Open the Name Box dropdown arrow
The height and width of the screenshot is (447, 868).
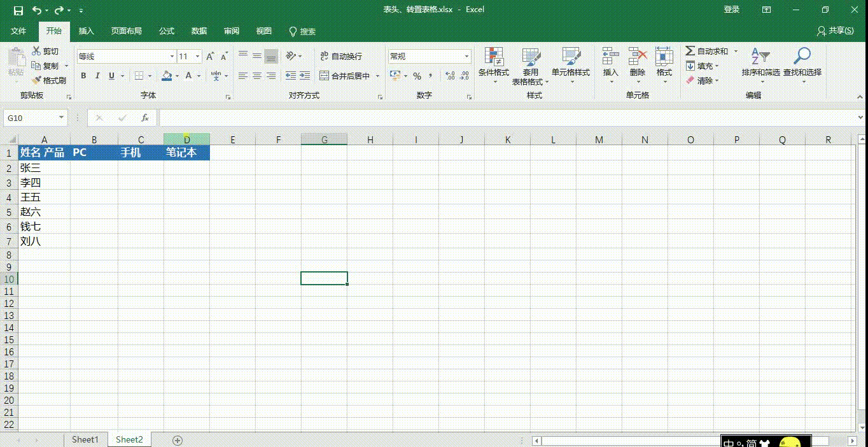point(62,118)
